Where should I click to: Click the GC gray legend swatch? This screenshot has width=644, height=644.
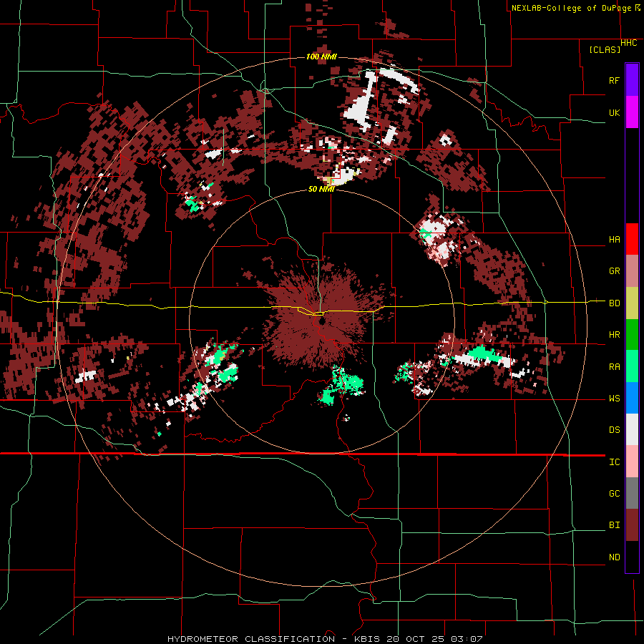click(632, 493)
